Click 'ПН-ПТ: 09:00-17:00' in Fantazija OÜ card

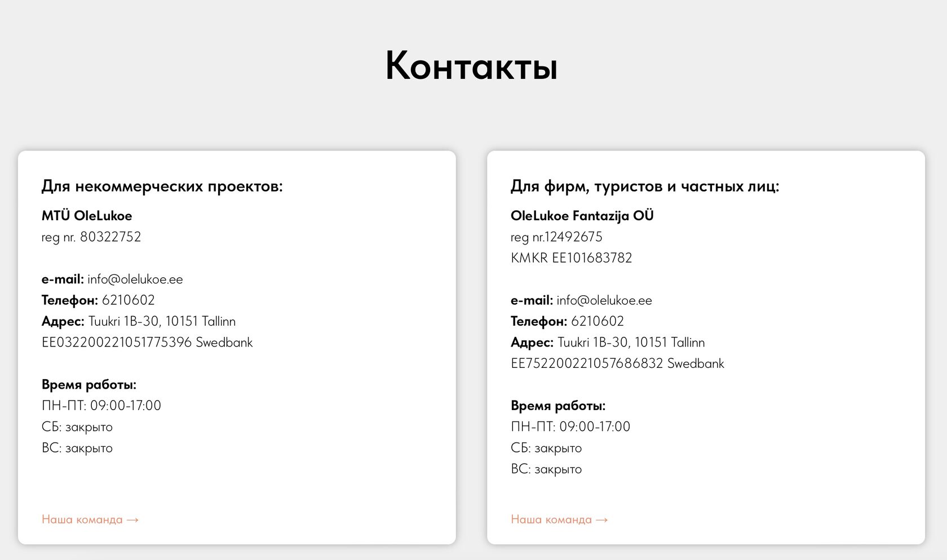(570, 427)
